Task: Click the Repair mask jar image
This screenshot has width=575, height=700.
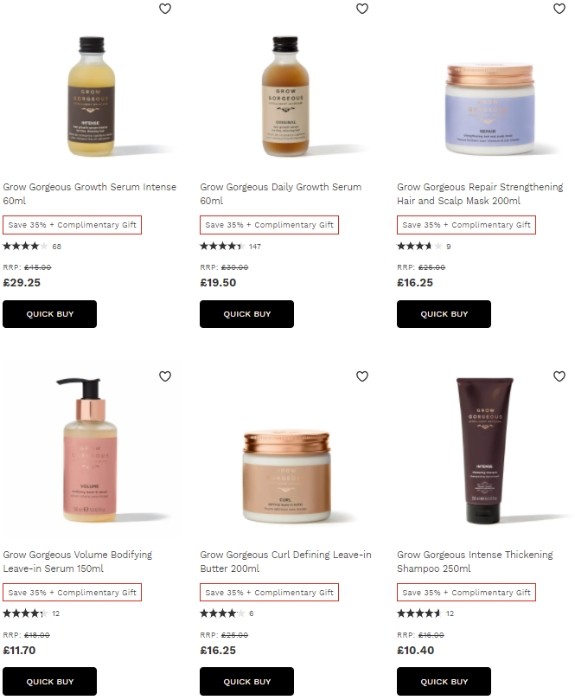Action: pos(490,110)
